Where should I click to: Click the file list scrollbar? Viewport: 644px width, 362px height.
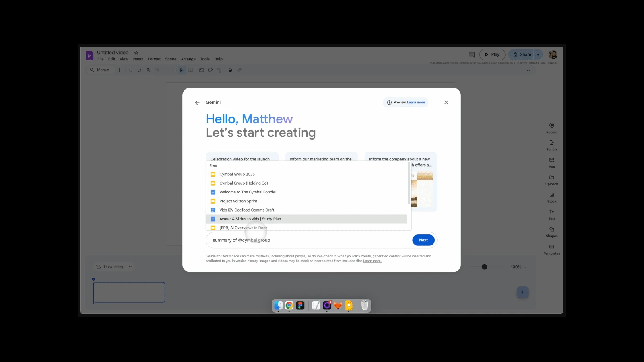click(x=409, y=183)
